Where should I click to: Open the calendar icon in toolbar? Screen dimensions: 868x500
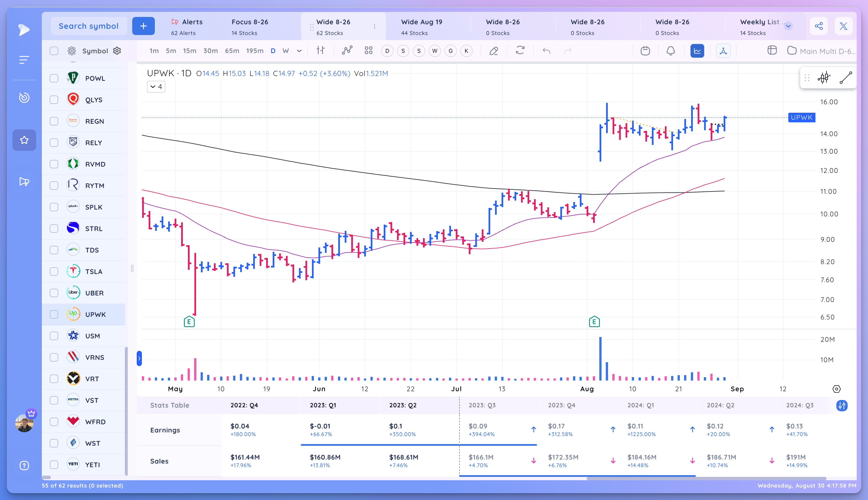(645, 51)
